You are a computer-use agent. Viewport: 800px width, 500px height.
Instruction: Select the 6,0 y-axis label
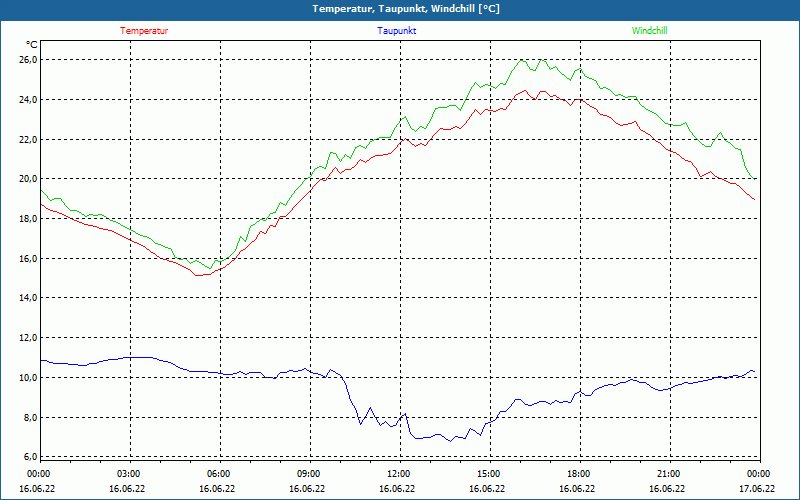[x=30, y=457]
